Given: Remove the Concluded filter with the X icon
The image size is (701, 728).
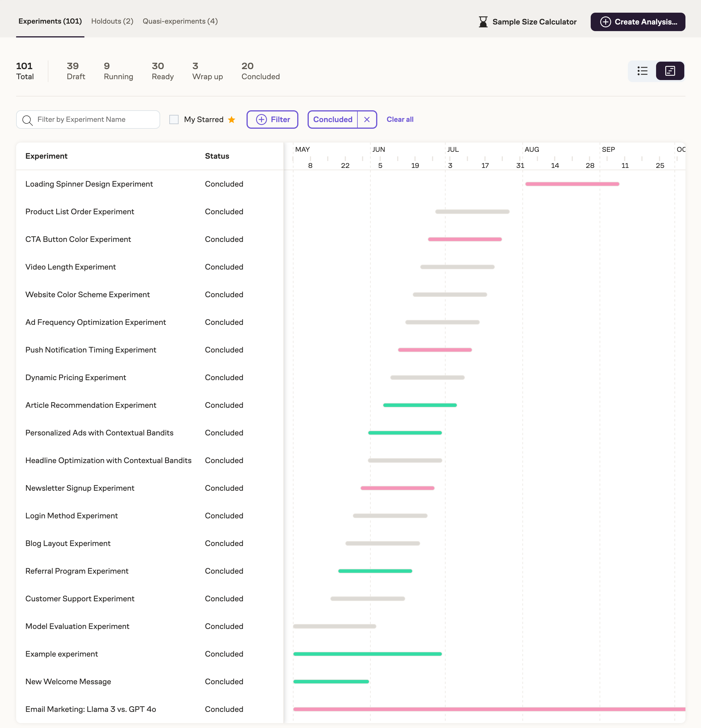Looking at the screenshot, I should click(x=367, y=120).
